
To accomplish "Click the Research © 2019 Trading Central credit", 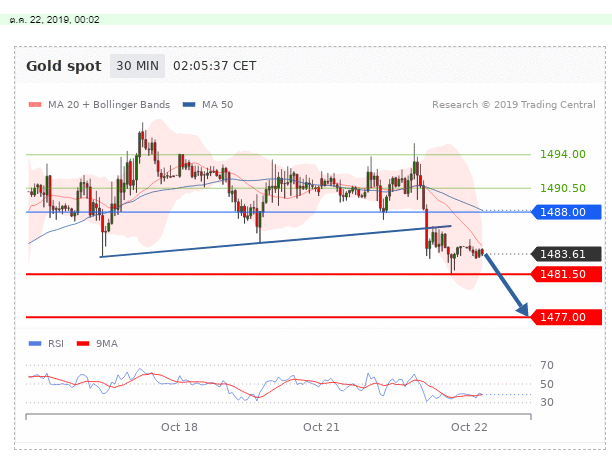I will point(514,105).
